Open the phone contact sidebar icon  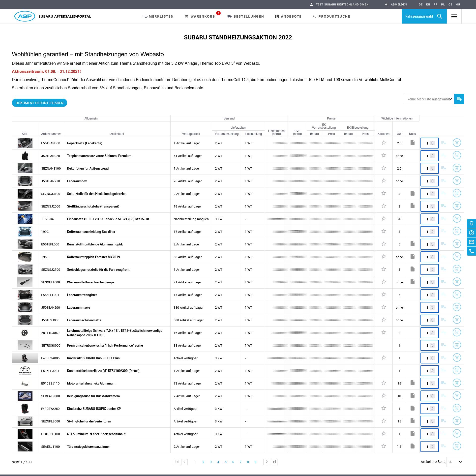(x=471, y=251)
